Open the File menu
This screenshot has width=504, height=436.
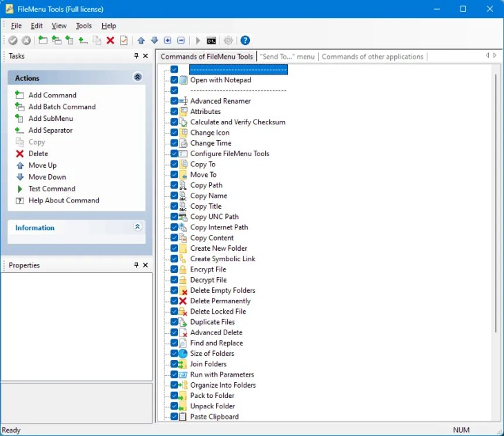(x=17, y=26)
